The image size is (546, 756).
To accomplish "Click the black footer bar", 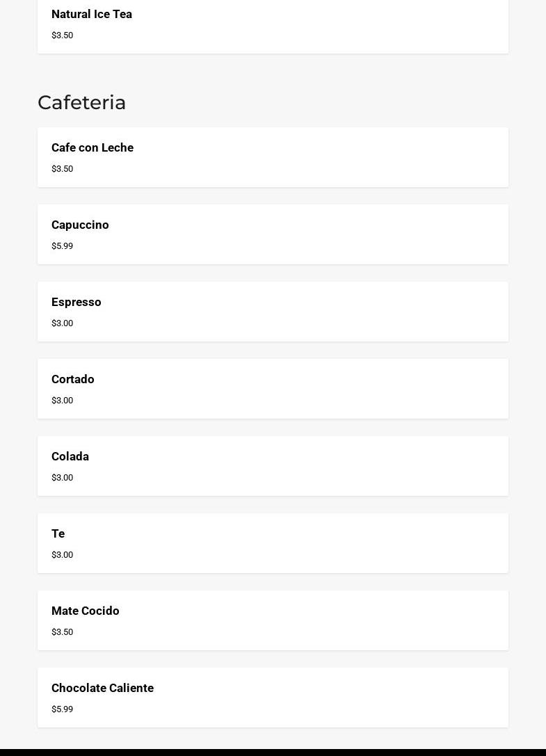I will click(x=273, y=752).
